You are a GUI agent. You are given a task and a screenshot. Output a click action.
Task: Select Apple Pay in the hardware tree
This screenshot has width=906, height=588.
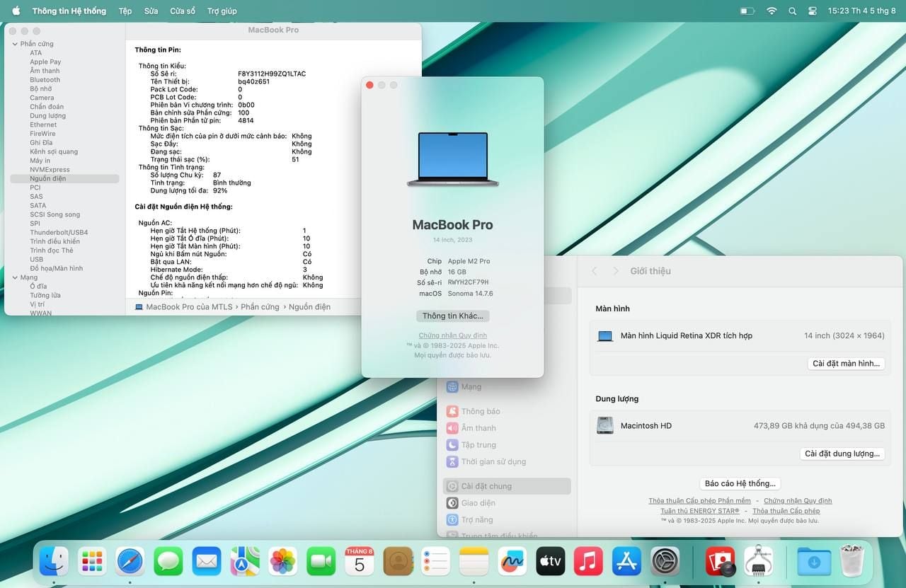(45, 62)
